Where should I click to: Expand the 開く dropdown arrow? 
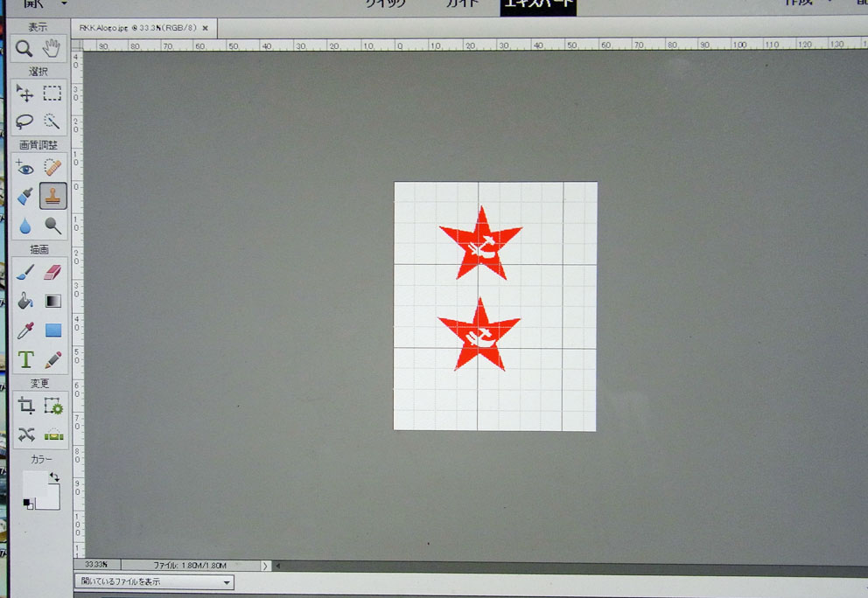64,3
